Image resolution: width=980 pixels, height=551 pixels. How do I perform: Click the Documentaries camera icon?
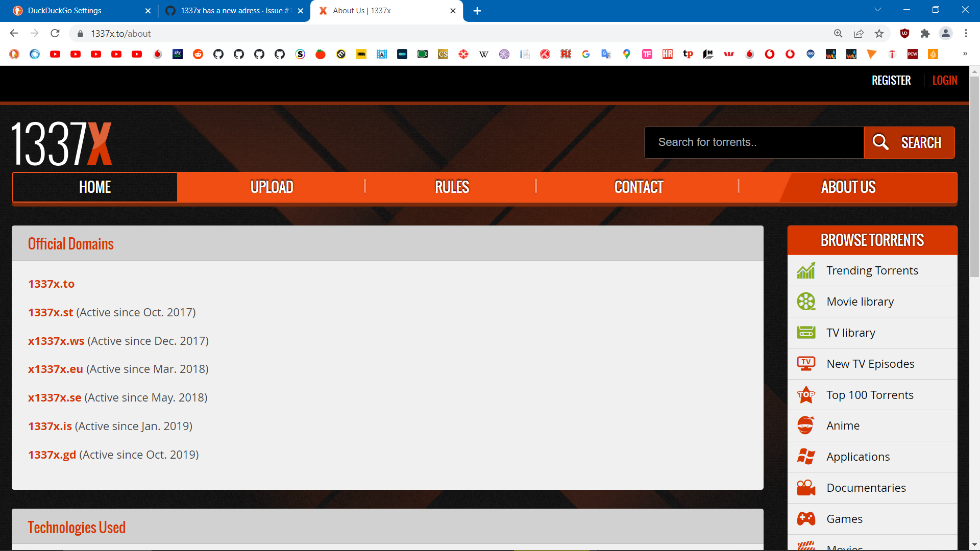click(x=806, y=488)
